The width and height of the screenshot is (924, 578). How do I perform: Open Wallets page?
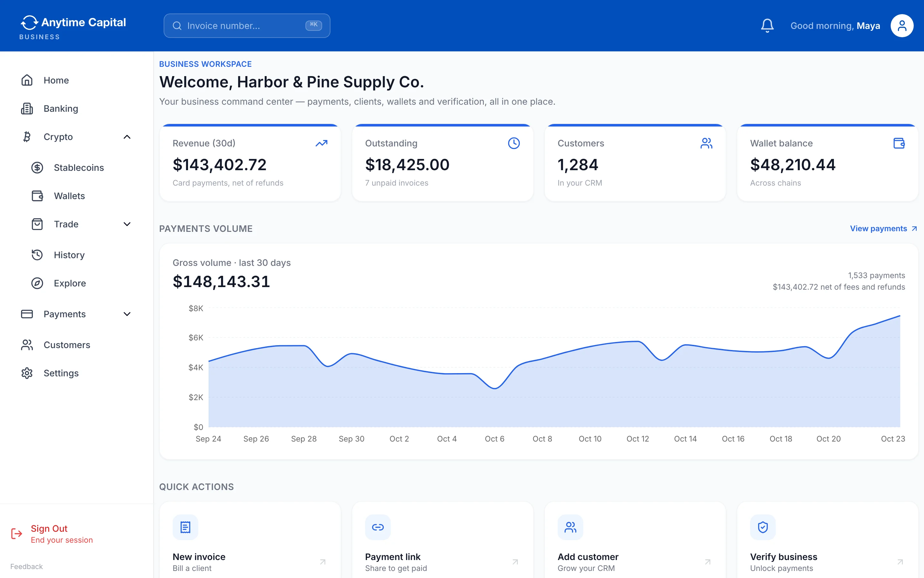82,196
